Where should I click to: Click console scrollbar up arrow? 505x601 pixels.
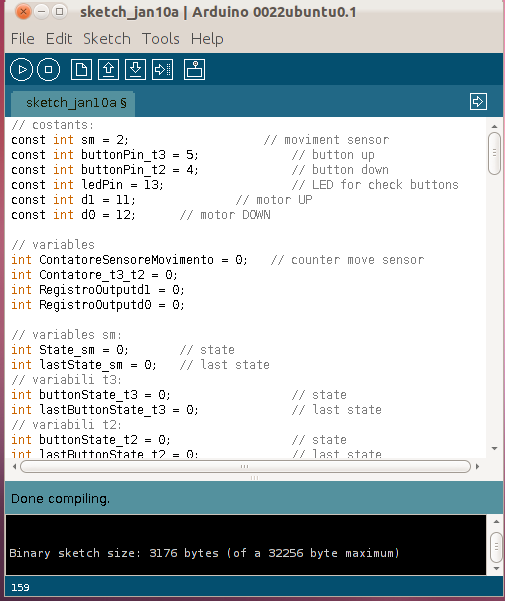tap(496, 521)
